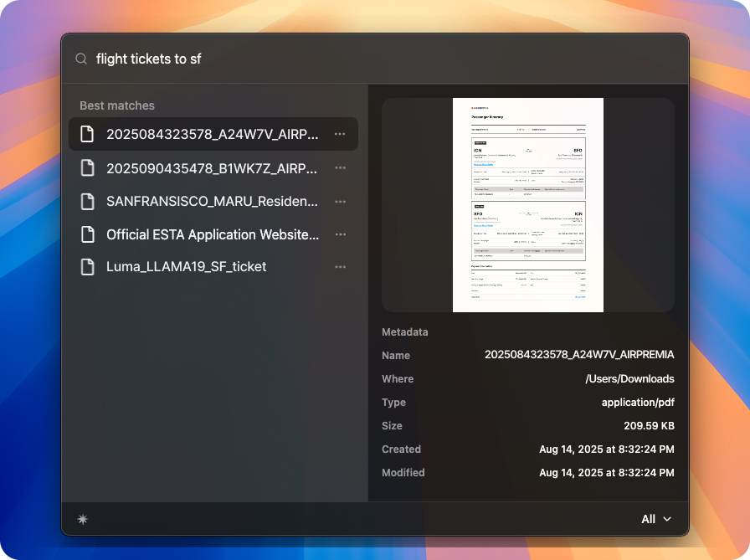Open the ellipsis menu for 2025090435478_B1WK7Z_AIRP
Screen dimensions: 750x560
point(341,167)
